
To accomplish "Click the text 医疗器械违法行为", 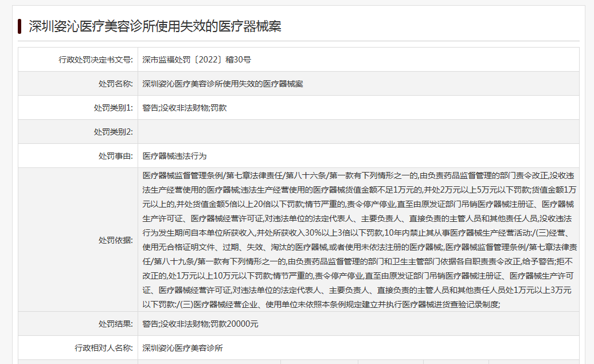I will click(x=174, y=156).
